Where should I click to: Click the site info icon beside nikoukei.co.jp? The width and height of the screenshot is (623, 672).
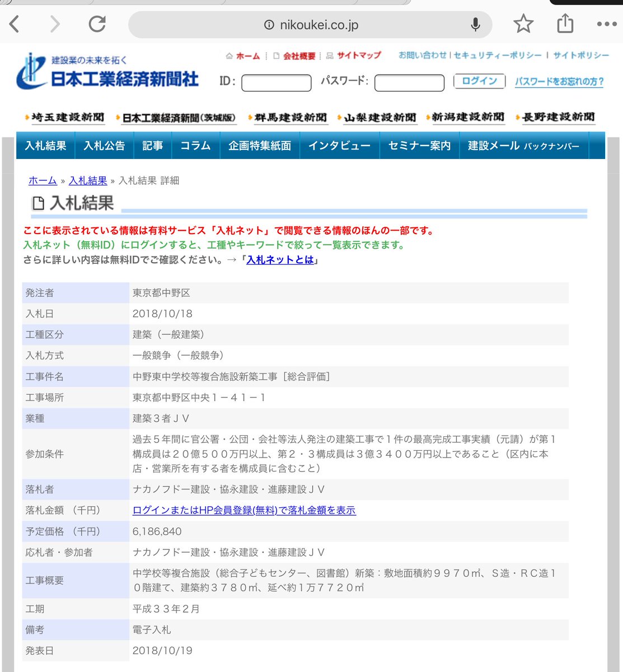[x=269, y=25]
